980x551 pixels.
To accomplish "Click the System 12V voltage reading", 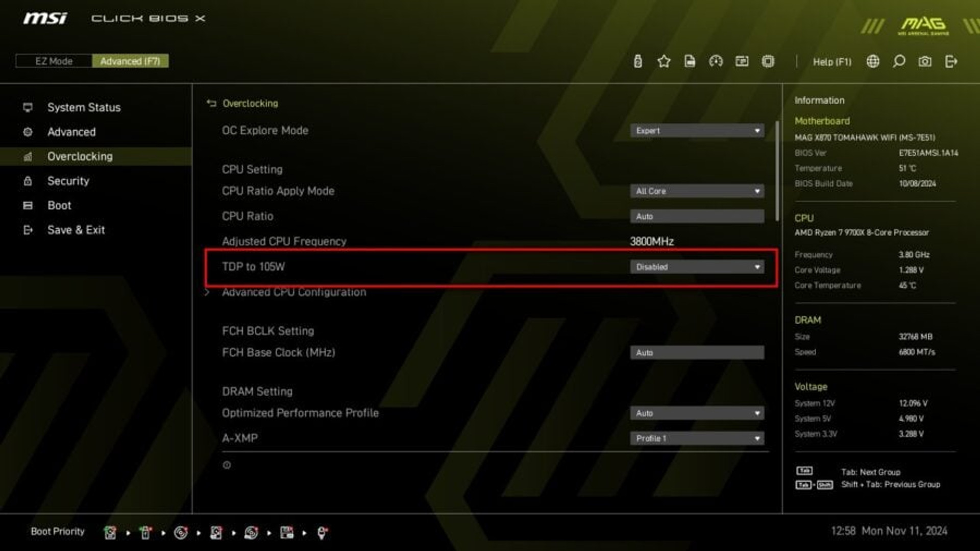I will click(x=913, y=403).
